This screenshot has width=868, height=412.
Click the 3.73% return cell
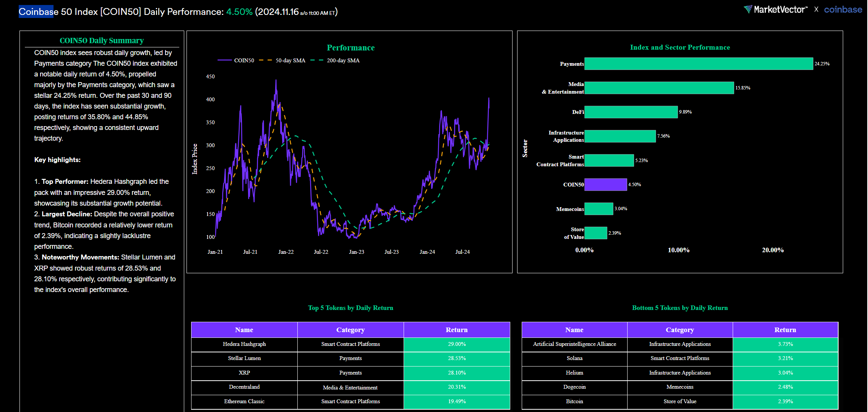785,344
